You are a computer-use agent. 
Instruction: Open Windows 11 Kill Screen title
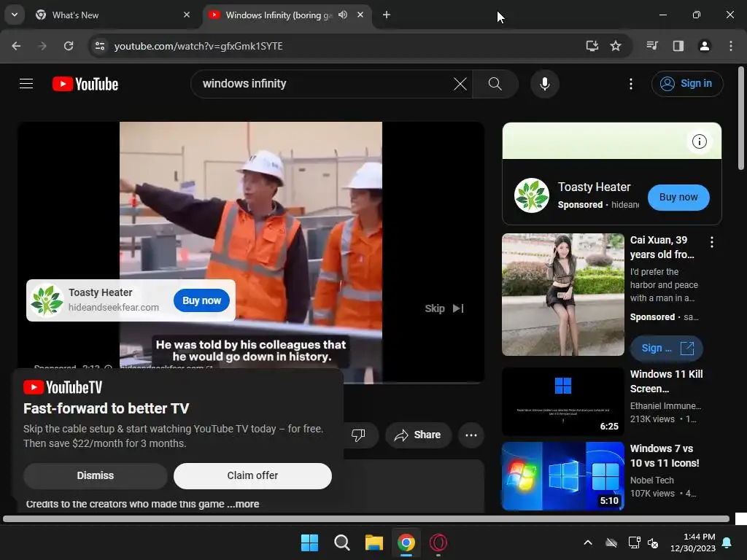[666, 381]
